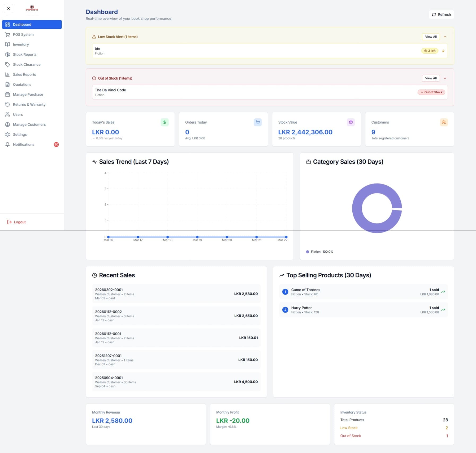Open the Inventory section icon
Screen dimensions: 476x453
pos(8,44)
